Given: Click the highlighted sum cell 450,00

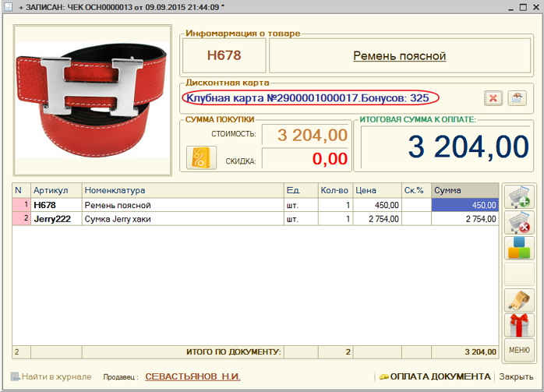Looking at the screenshot, I should tap(465, 205).
